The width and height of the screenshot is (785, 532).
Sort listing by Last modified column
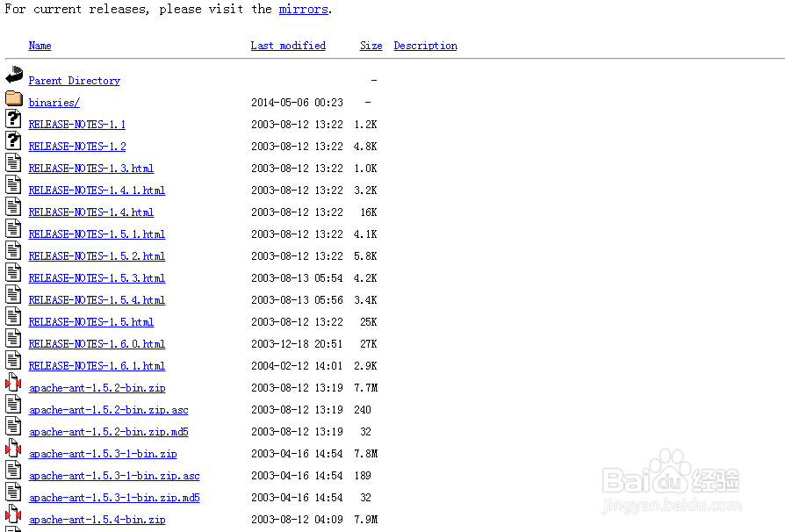point(288,46)
